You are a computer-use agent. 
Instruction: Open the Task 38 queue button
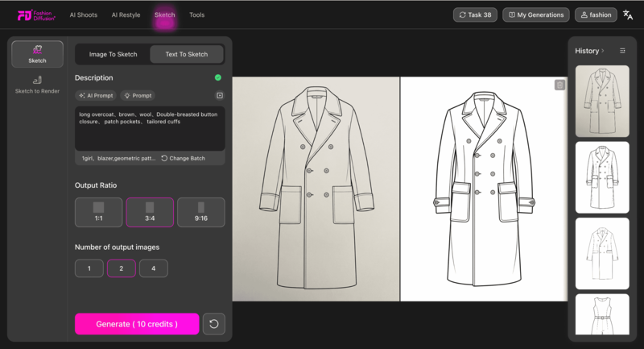coord(475,15)
